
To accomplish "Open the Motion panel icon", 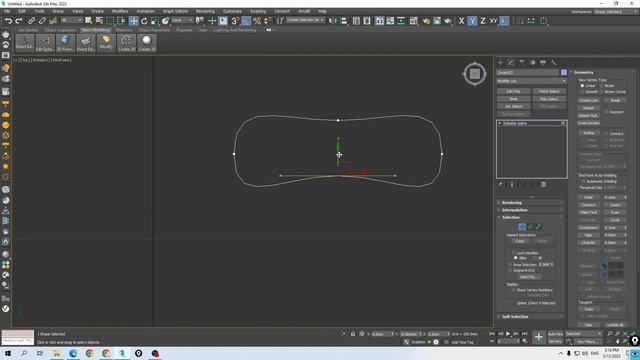I will (x=532, y=62).
